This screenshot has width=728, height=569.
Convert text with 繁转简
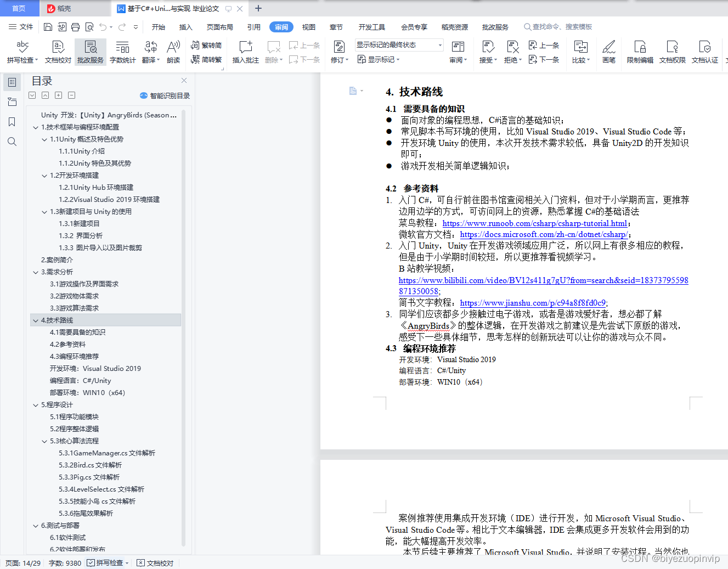click(206, 46)
